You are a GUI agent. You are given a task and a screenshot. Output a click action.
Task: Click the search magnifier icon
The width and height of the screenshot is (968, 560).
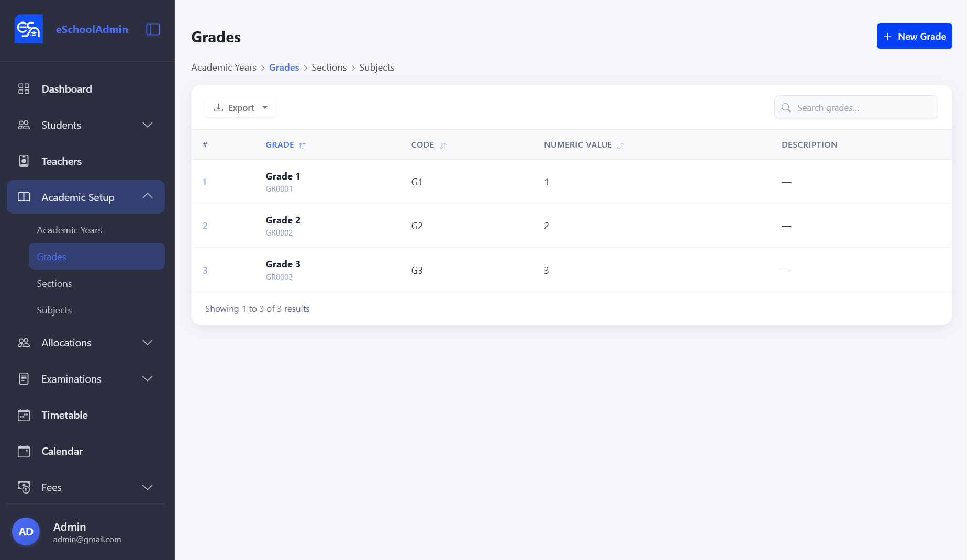[x=786, y=108]
